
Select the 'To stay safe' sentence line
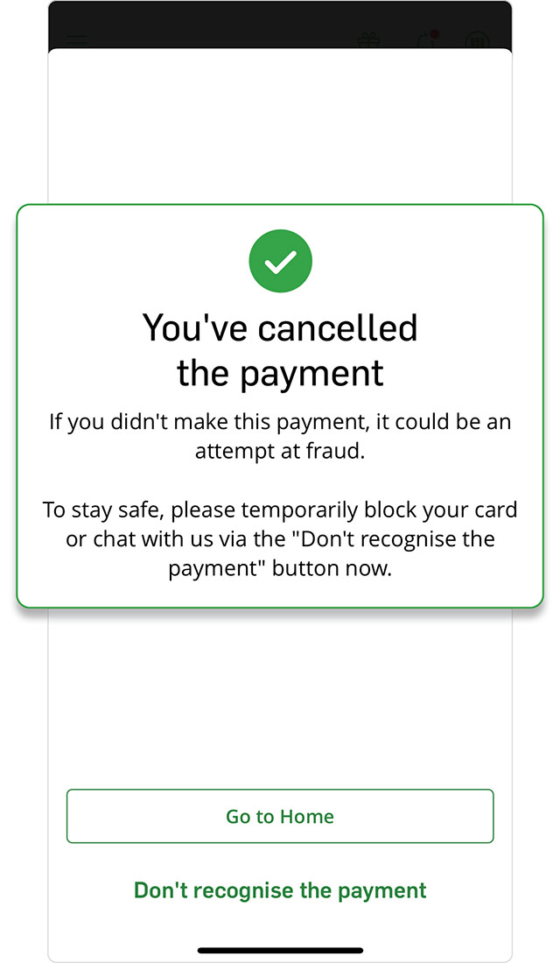click(x=280, y=510)
